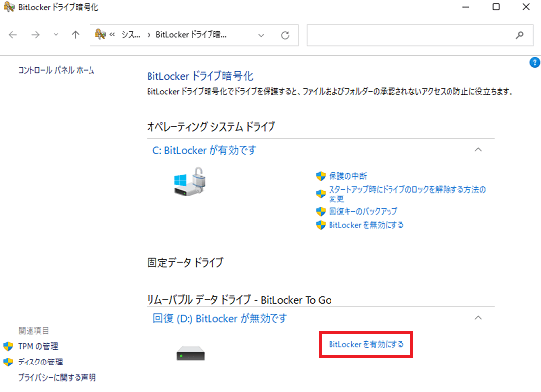Image resolution: width=541 pixels, height=392 pixels.
Task: Open スタートアップ時にドライブのロックを解除する方法の変更 link
Action: click(x=407, y=194)
